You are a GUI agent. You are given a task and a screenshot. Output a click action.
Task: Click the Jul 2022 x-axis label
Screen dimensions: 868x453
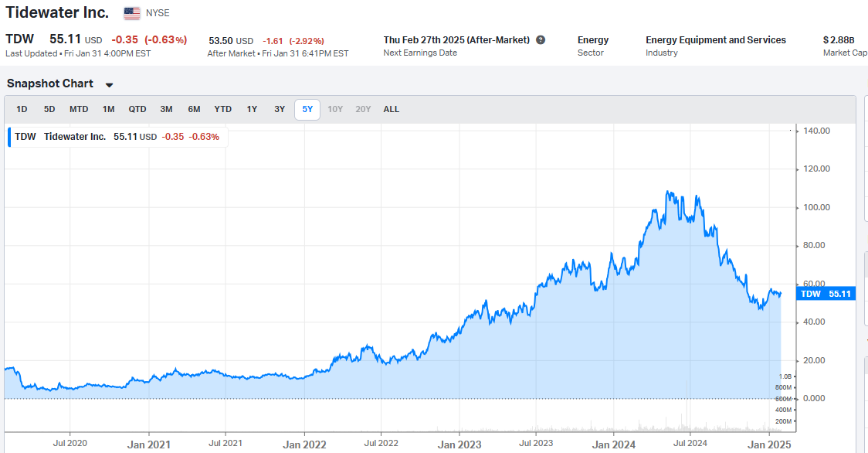pos(381,443)
